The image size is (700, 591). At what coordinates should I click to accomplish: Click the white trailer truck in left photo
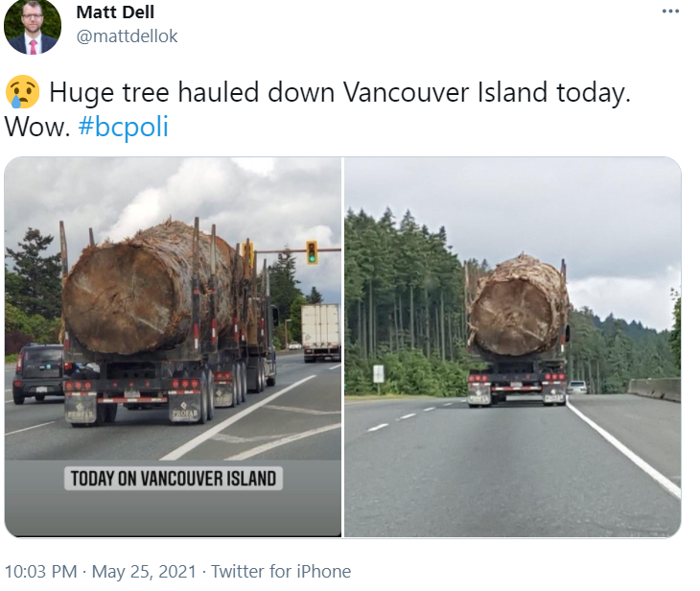[320, 332]
